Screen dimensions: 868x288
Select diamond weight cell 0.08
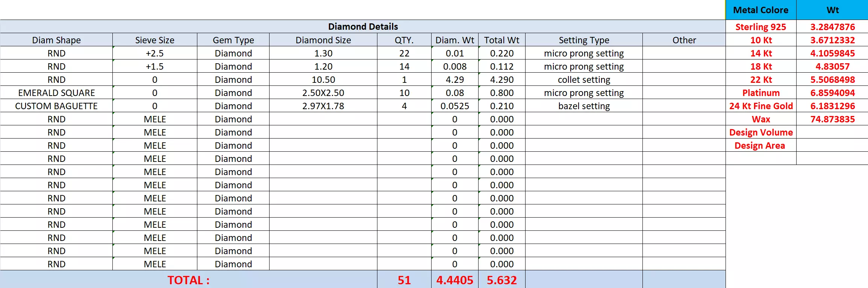(455, 93)
